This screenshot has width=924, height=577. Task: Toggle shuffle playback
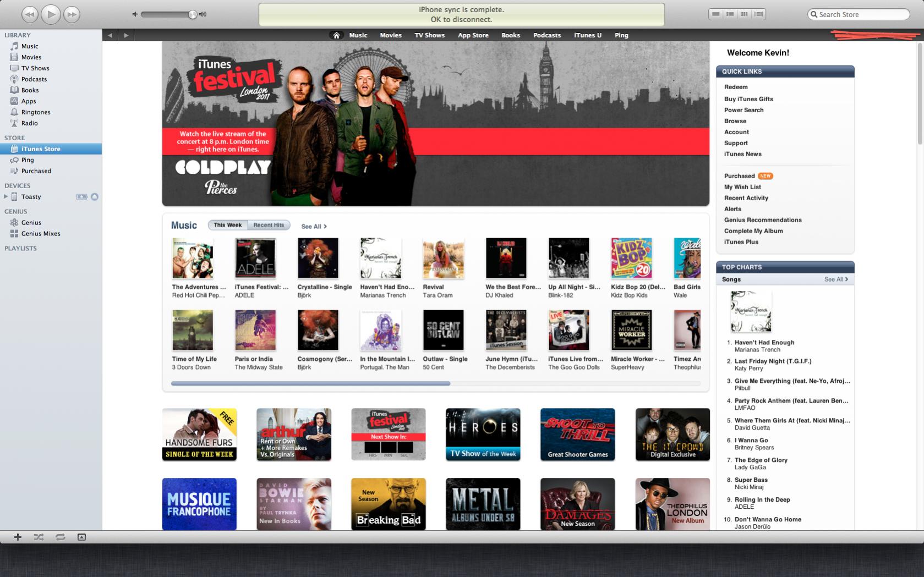coord(39,537)
